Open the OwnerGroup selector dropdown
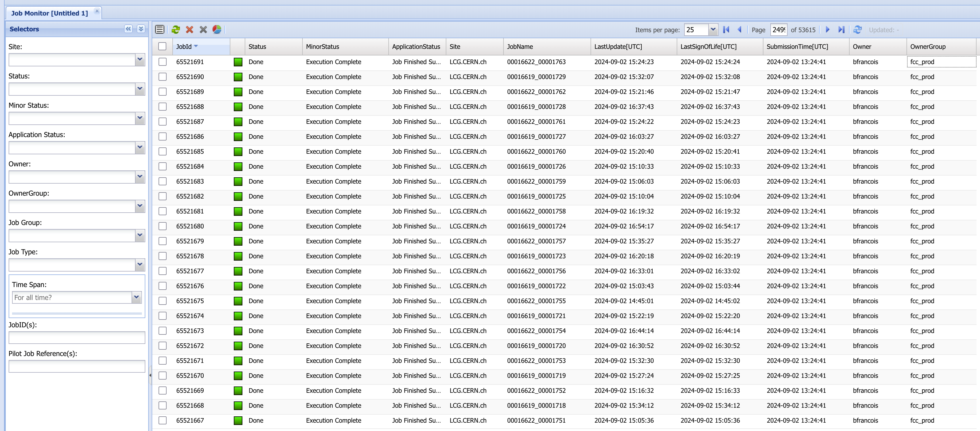The height and width of the screenshot is (431, 980). [140, 206]
